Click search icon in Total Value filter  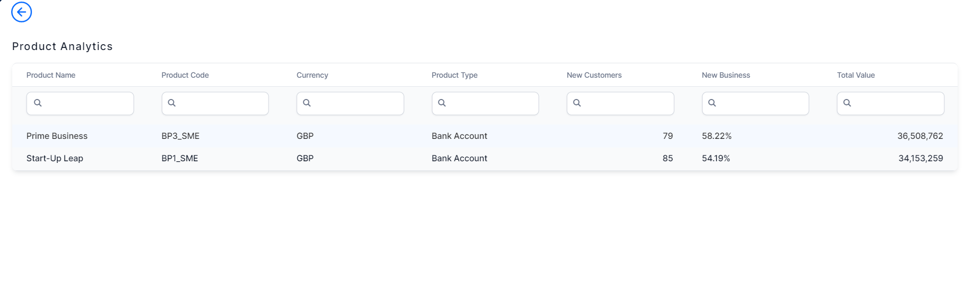click(847, 103)
